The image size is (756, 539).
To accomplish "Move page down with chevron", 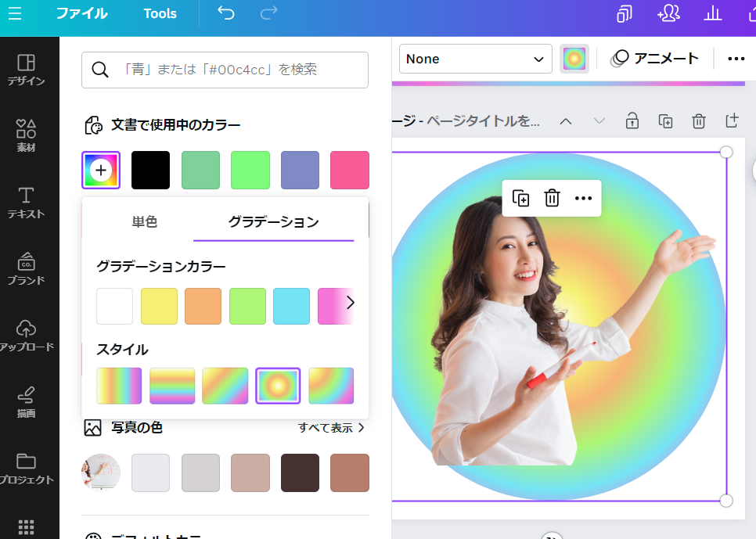I will tap(599, 121).
